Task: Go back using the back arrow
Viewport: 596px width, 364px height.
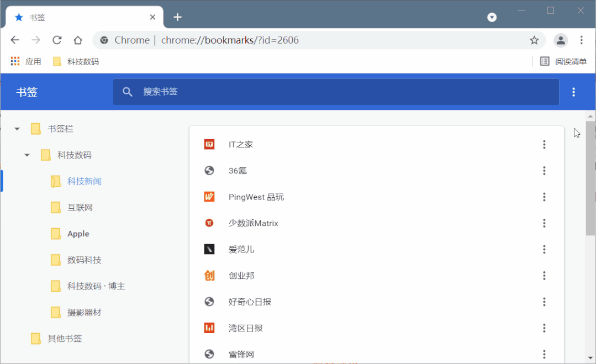Action: 15,40
